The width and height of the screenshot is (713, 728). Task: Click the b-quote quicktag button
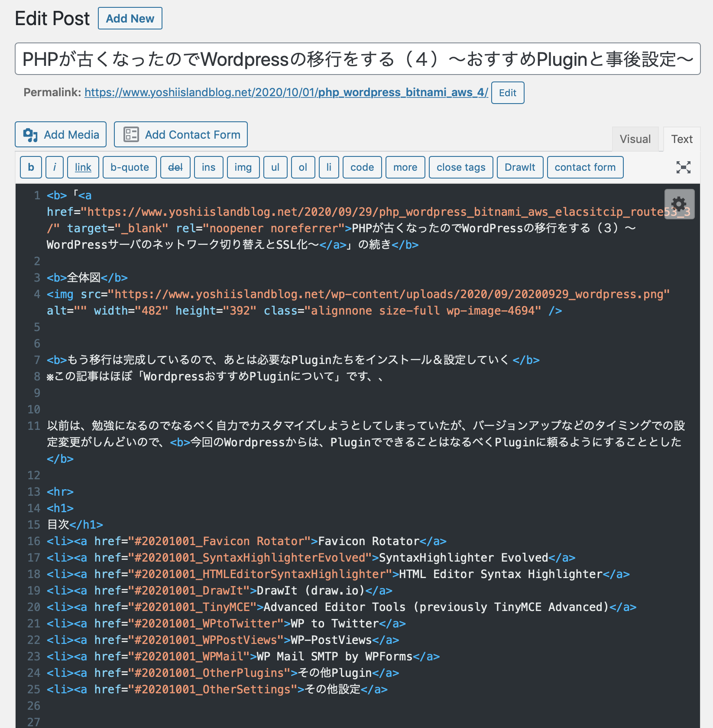click(x=130, y=167)
